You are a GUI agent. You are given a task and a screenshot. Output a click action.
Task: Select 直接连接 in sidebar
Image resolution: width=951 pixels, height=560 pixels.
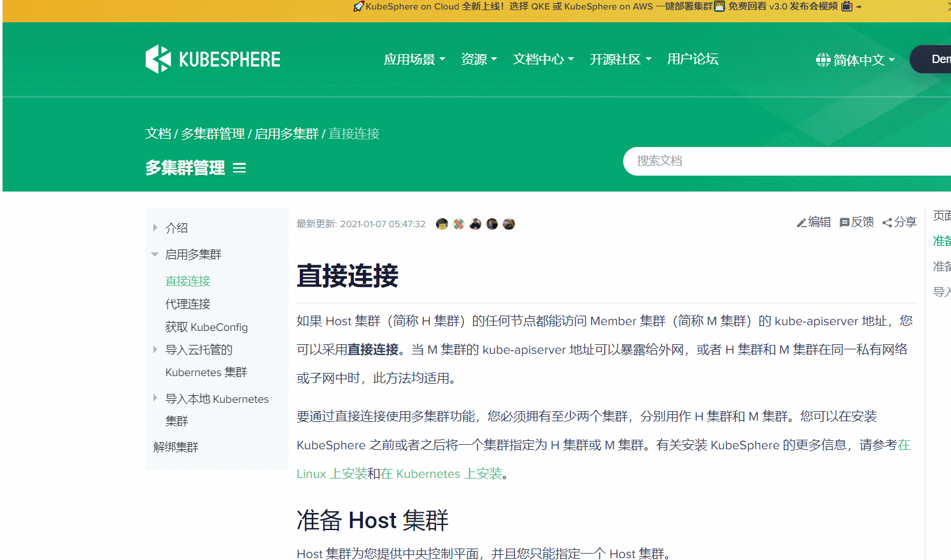tap(188, 281)
